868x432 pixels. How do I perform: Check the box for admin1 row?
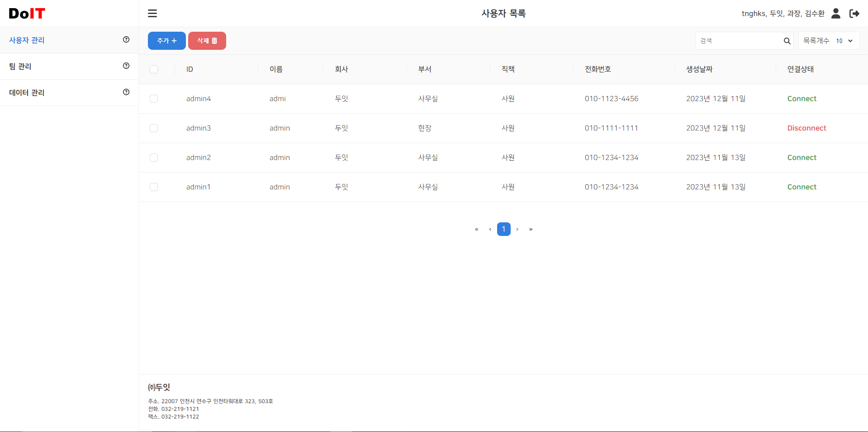[x=154, y=187]
